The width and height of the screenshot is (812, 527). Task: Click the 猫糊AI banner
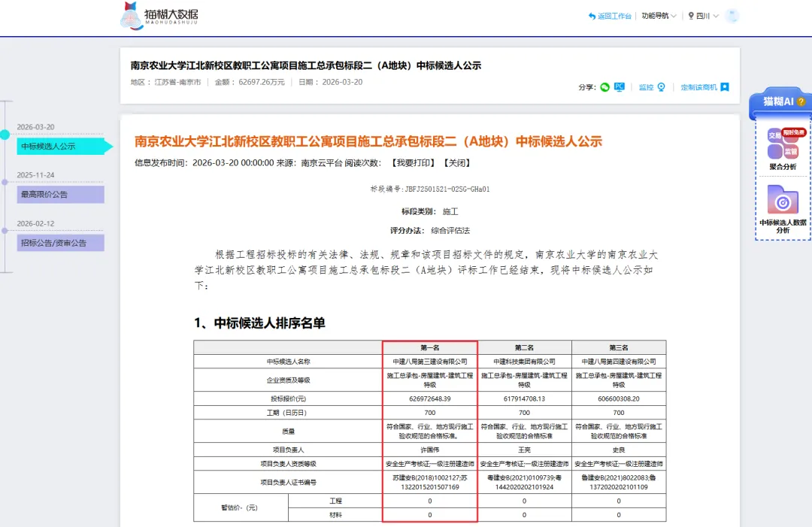click(x=782, y=102)
